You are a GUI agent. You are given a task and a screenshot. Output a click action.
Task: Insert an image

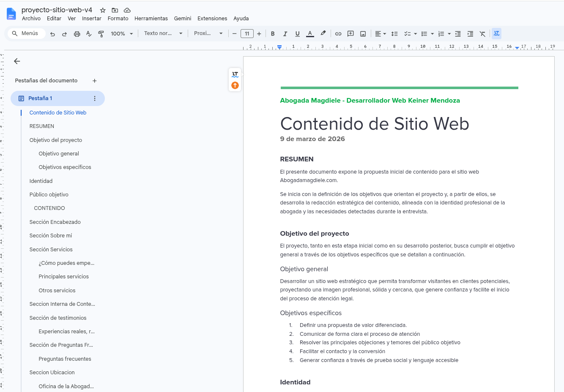[363, 34]
